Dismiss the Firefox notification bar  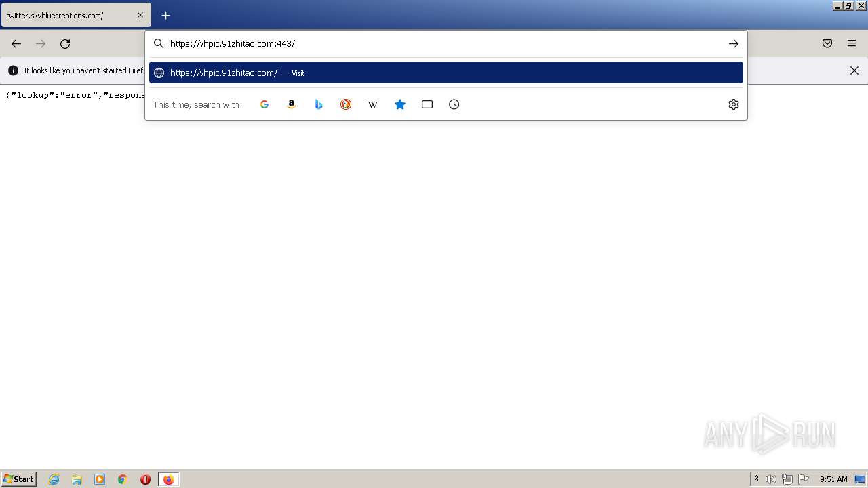[x=854, y=70]
